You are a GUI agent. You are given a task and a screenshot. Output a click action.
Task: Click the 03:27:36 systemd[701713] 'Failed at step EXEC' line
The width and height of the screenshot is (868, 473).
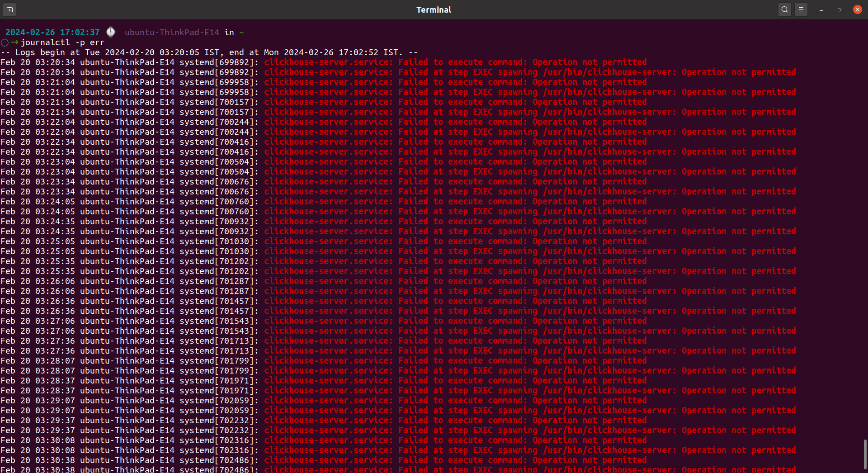point(398,351)
